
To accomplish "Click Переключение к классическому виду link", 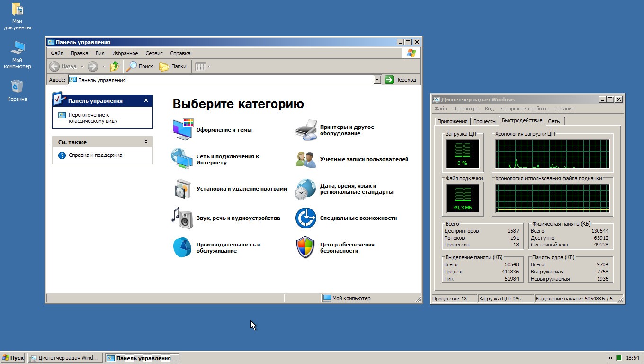I will [x=93, y=118].
